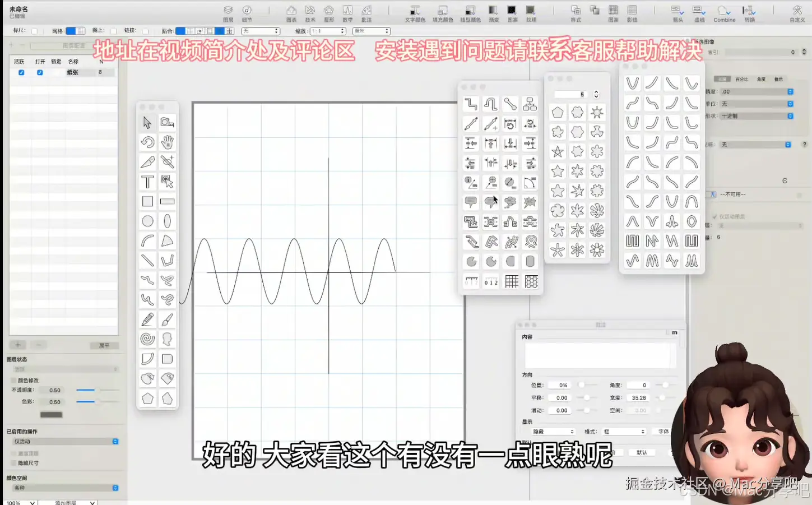Increment star points stepper showing 5

(x=596, y=92)
